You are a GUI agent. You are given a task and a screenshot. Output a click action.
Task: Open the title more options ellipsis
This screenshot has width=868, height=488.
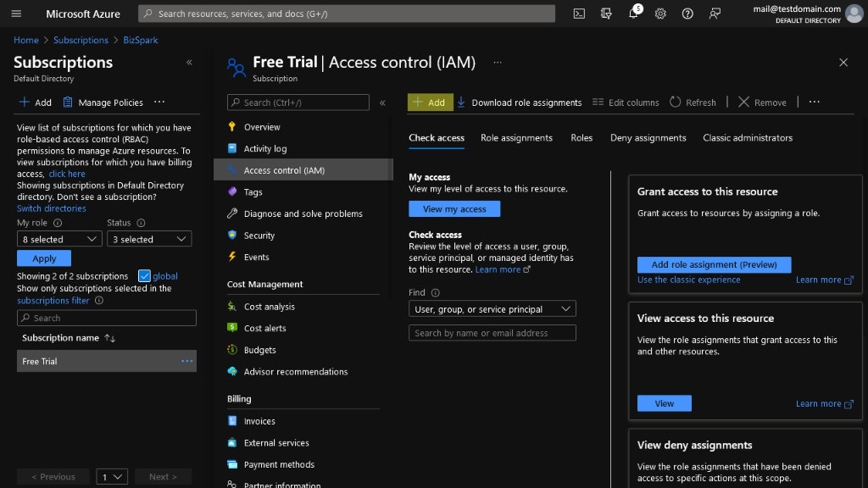click(498, 63)
